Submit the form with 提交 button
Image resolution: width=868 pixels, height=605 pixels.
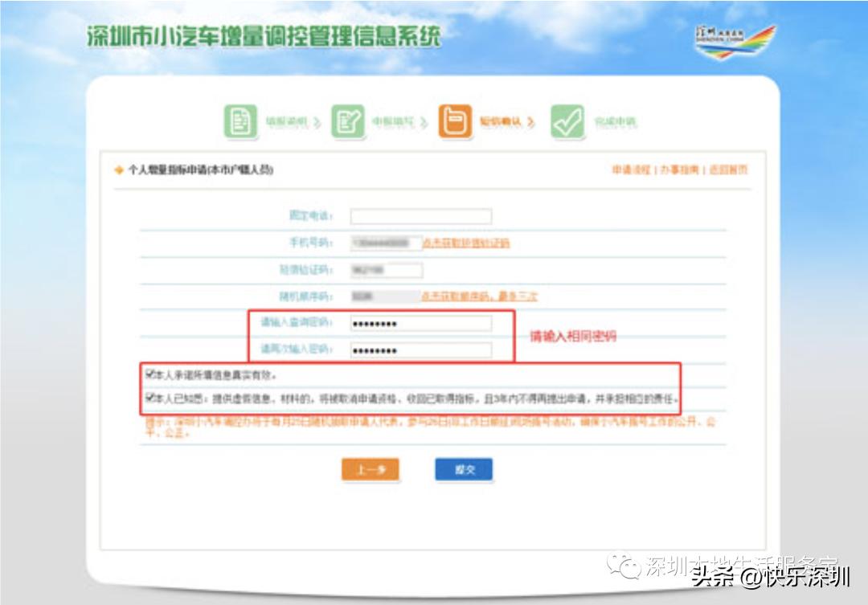(x=464, y=470)
